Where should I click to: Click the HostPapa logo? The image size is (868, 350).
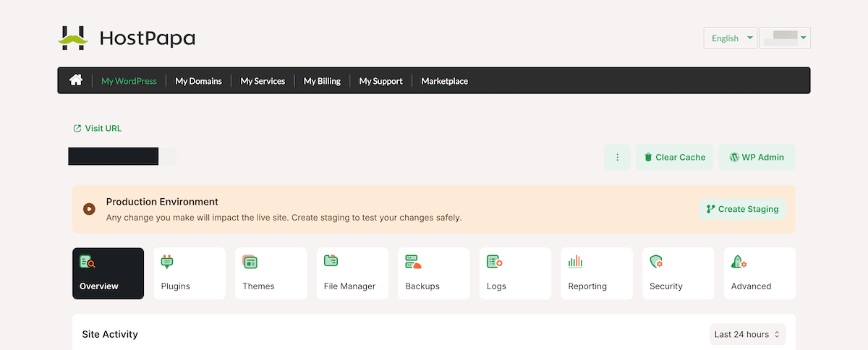coord(127,38)
